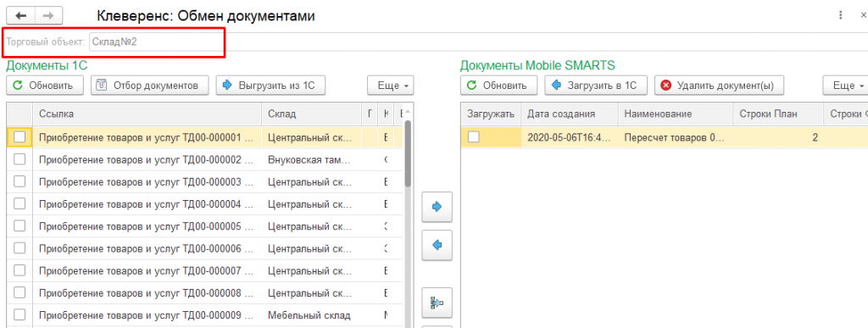Viewport: 868px width, 328px height.
Task: Click the right blue arrow transfer button
Action: pyautogui.click(x=437, y=207)
